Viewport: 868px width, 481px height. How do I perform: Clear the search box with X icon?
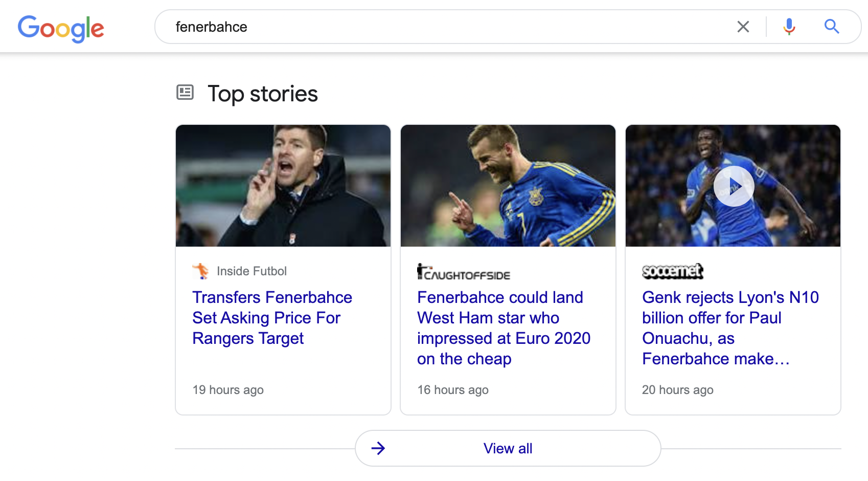pos(743,27)
